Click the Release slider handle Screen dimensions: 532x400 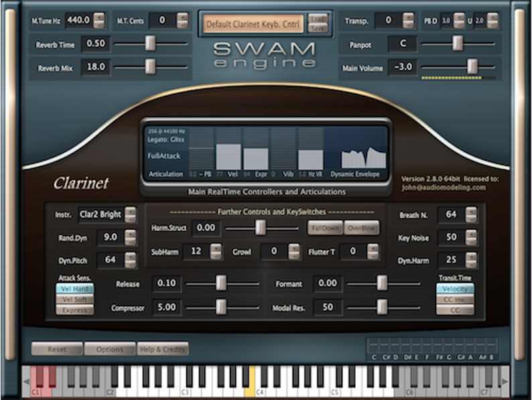point(221,283)
